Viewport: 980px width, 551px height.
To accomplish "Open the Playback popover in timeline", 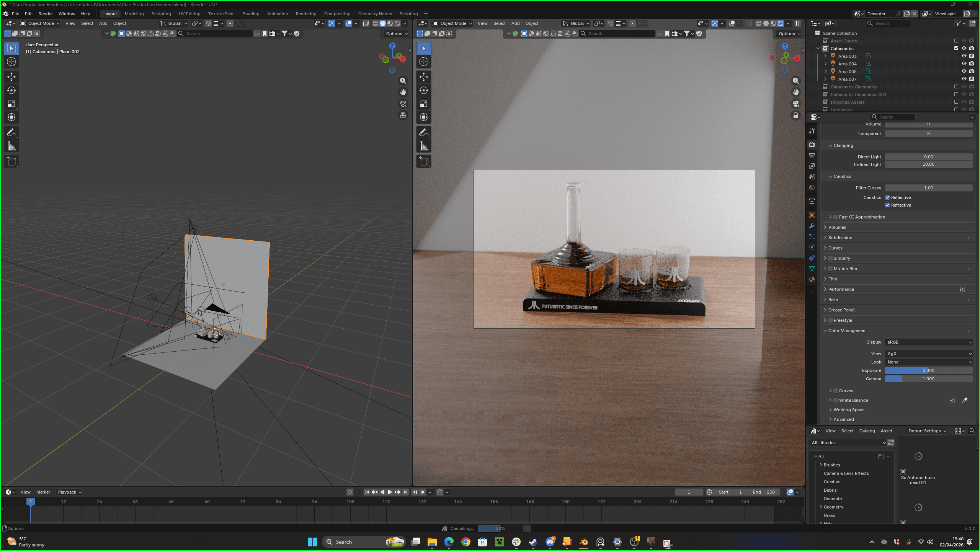I will point(69,492).
